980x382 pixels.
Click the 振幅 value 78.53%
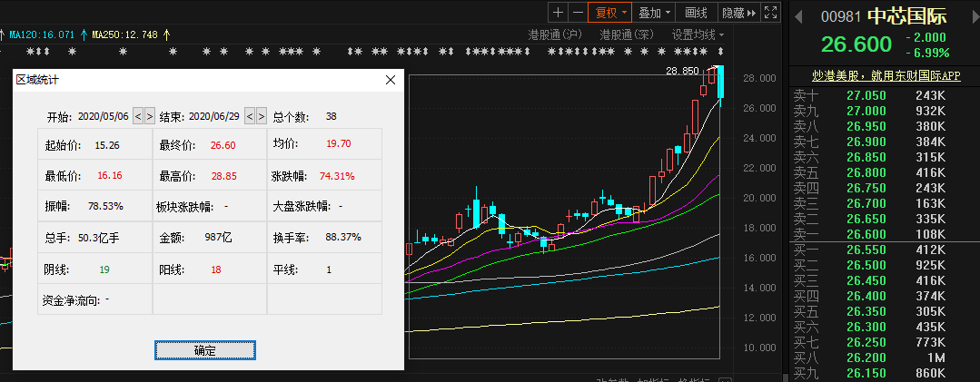(x=105, y=205)
